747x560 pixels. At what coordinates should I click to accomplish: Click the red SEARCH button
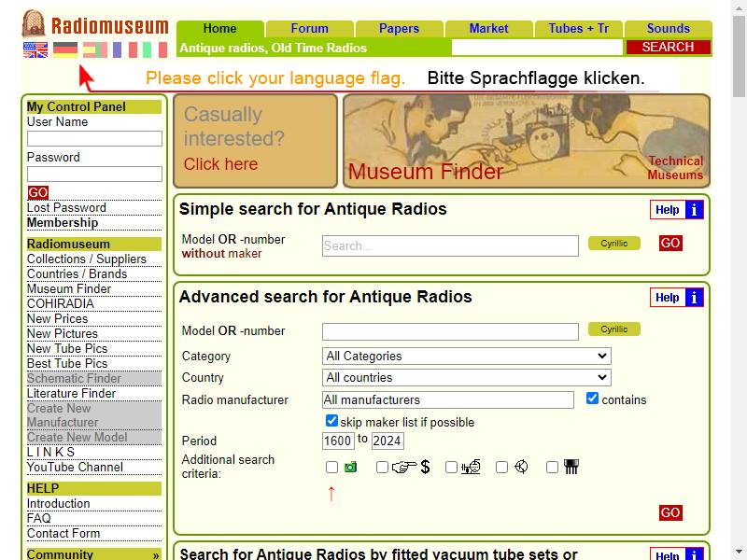point(668,48)
